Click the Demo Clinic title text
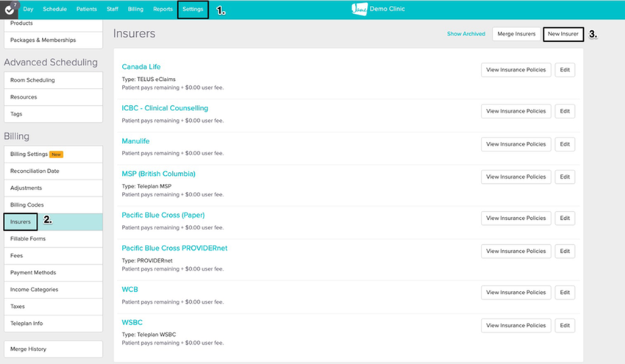625x364 pixels. pyautogui.click(x=387, y=9)
